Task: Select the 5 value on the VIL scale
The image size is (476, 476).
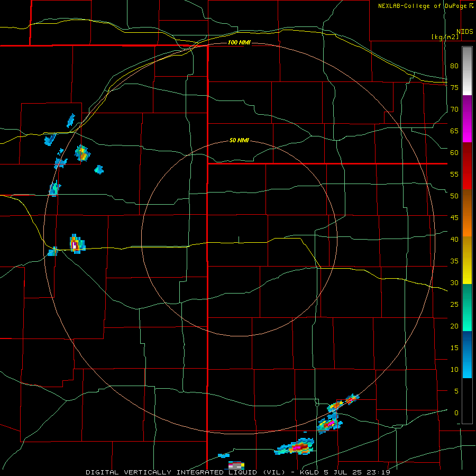Action: (x=456, y=391)
